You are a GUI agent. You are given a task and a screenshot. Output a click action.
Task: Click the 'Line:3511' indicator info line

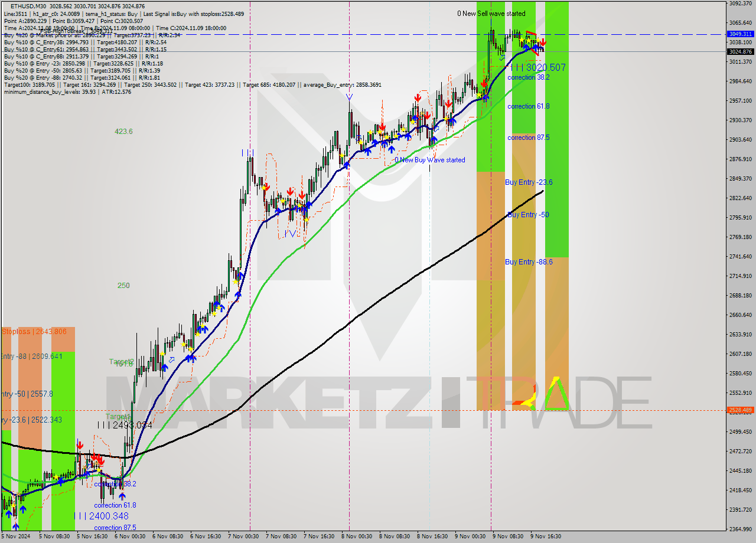coord(123,14)
